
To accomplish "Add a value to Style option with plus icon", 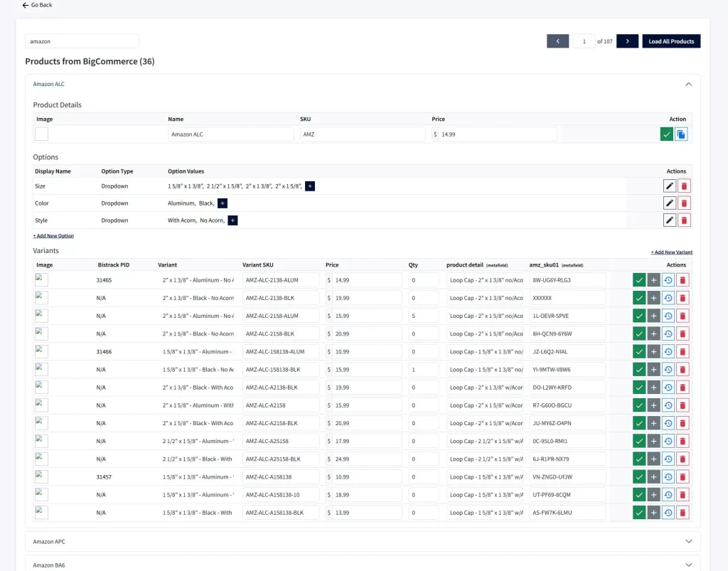I will click(232, 220).
